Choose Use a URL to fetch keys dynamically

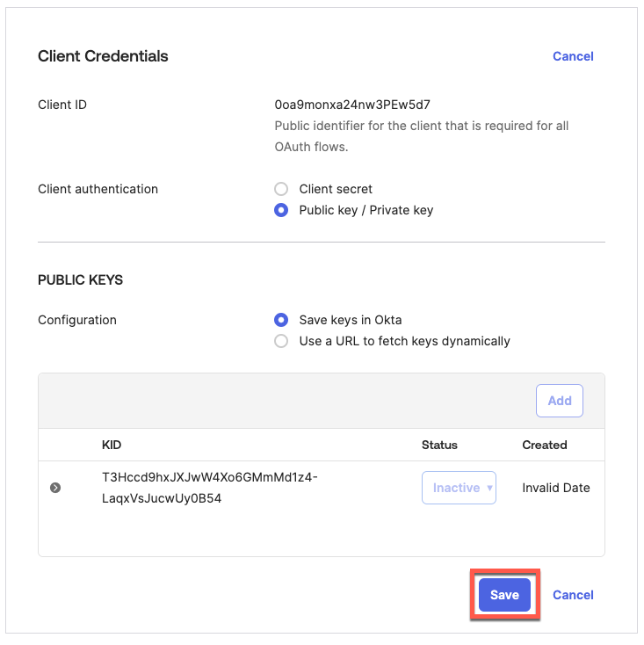pos(281,341)
